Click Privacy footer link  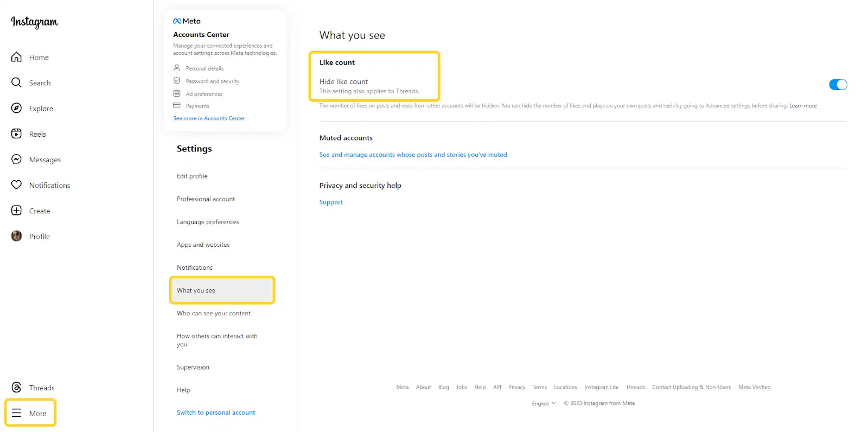517,387
